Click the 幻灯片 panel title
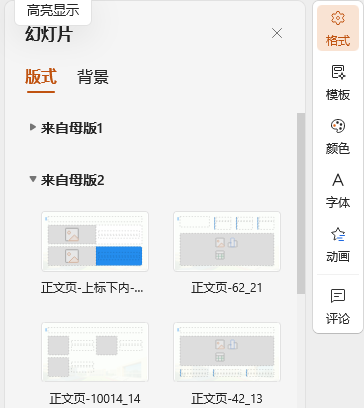Image resolution: width=364 pixels, height=408 pixels. point(49,34)
